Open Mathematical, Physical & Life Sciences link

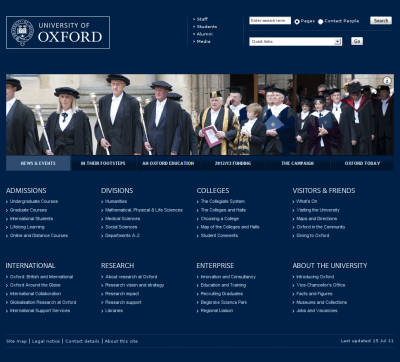coord(144,210)
